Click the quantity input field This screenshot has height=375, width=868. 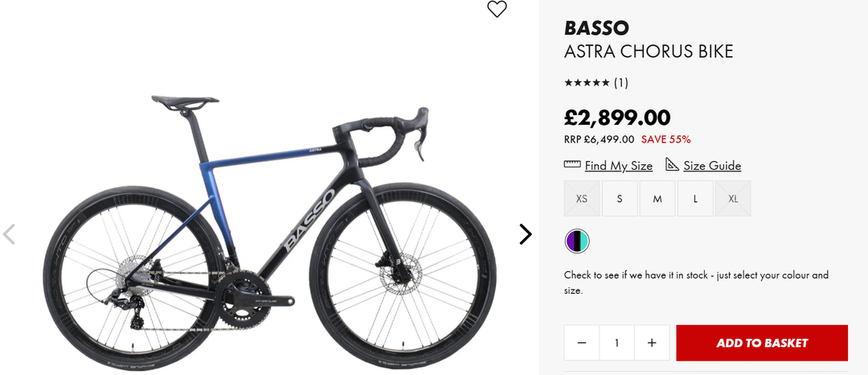[616, 343]
